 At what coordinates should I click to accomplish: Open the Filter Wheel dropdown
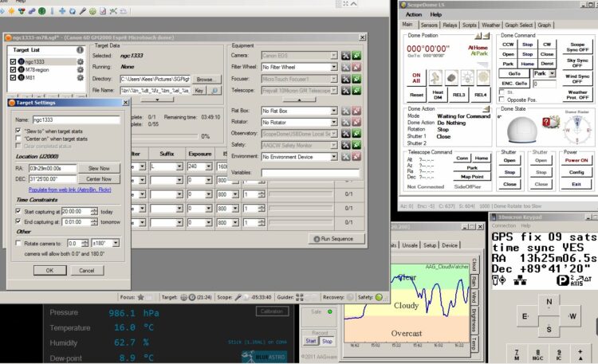pyautogui.click(x=334, y=67)
